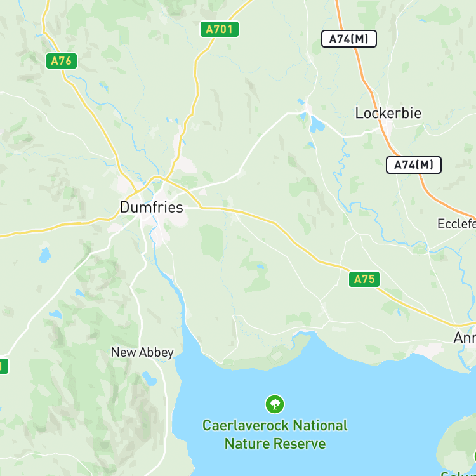Click the lower A74(M) motorway shield
Screen dimensions: 476x476
(414, 165)
